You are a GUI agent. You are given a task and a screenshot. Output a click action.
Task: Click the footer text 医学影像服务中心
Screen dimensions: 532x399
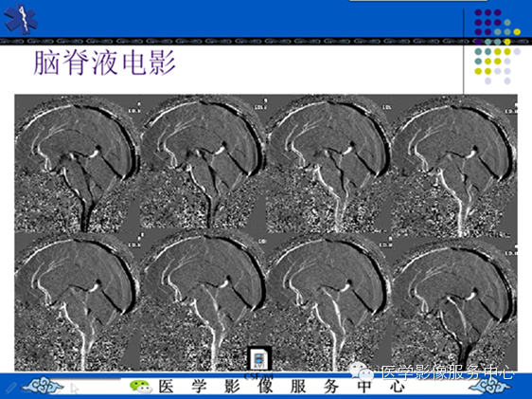point(281,387)
